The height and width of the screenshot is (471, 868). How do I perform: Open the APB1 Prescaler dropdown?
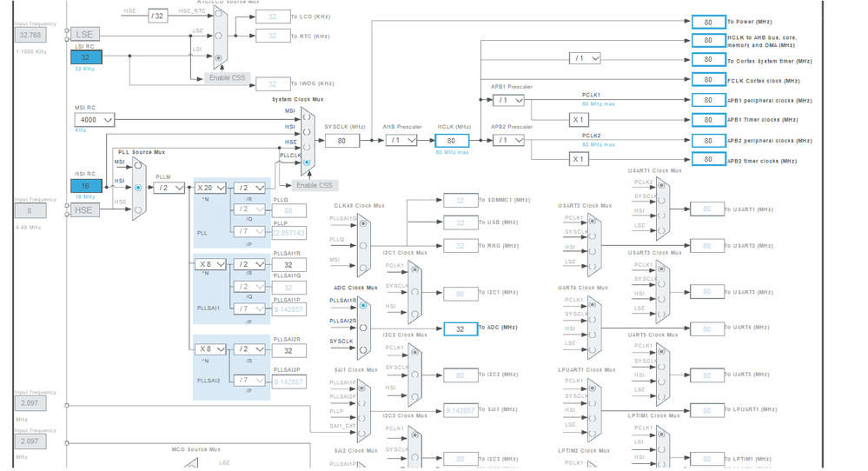509,100
